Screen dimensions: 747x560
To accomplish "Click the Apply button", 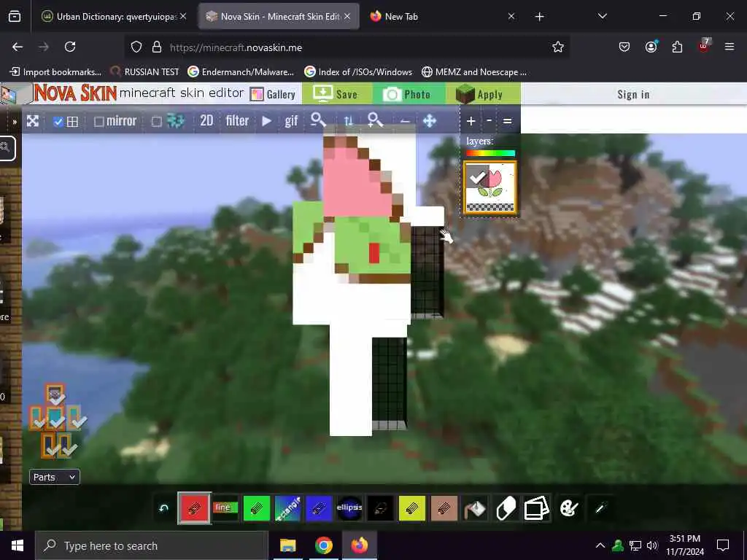I will tap(483, 94).
